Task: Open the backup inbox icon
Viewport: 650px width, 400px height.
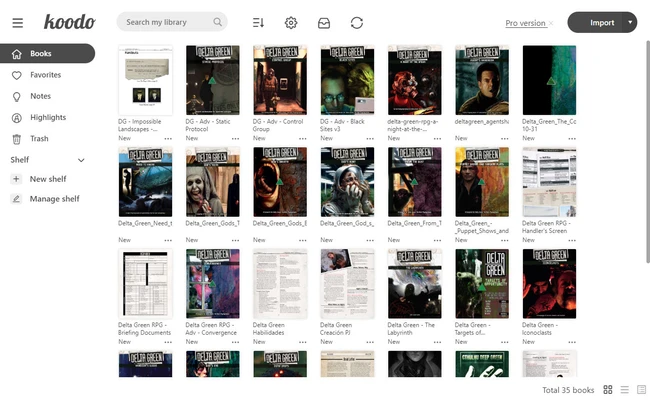Action: click(324, 23)
